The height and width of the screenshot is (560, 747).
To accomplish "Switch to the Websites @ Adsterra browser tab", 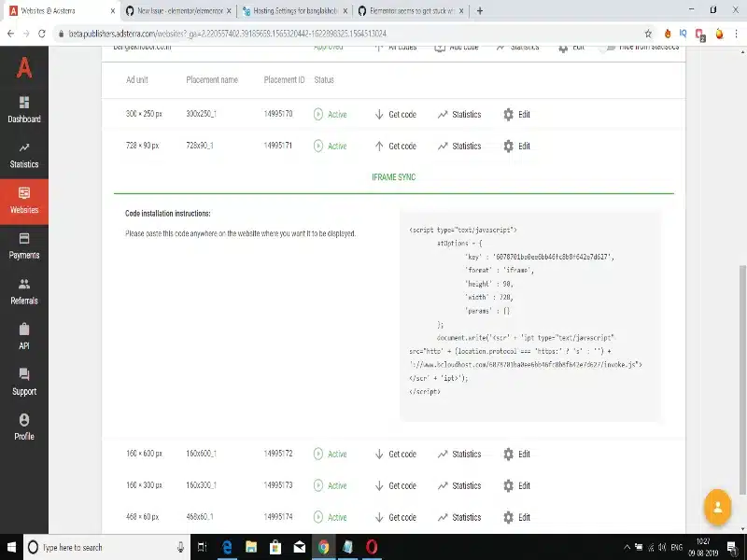I will (x=61, y=10).
